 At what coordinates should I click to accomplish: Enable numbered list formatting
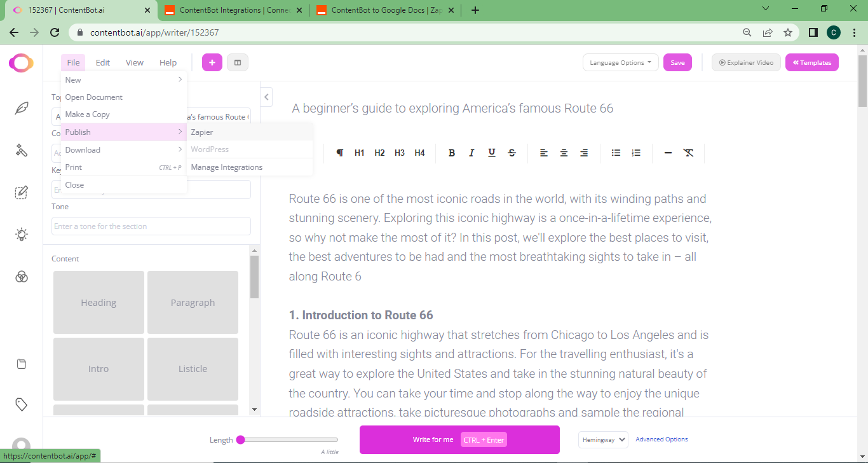tap(636, 153)
